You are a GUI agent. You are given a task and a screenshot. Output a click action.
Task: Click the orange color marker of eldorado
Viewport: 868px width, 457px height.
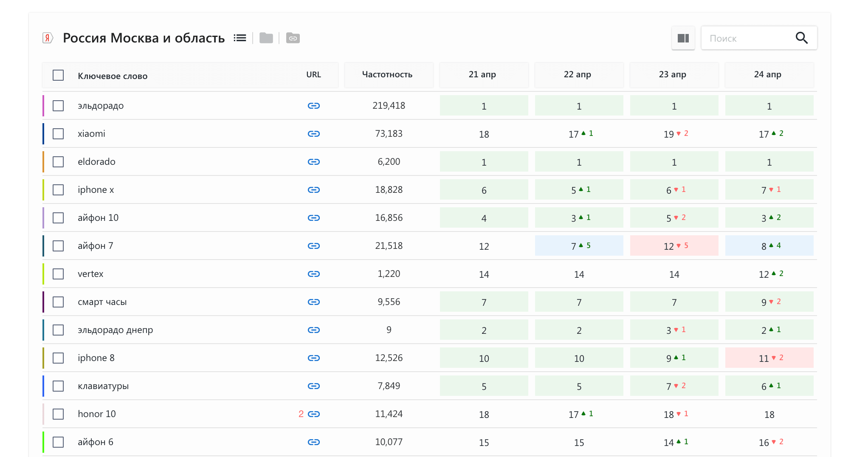tap(43, 162)
